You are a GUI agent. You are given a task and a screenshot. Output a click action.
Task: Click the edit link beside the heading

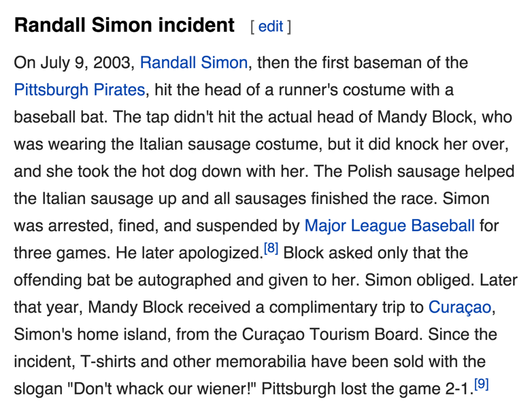pos(270,27)
